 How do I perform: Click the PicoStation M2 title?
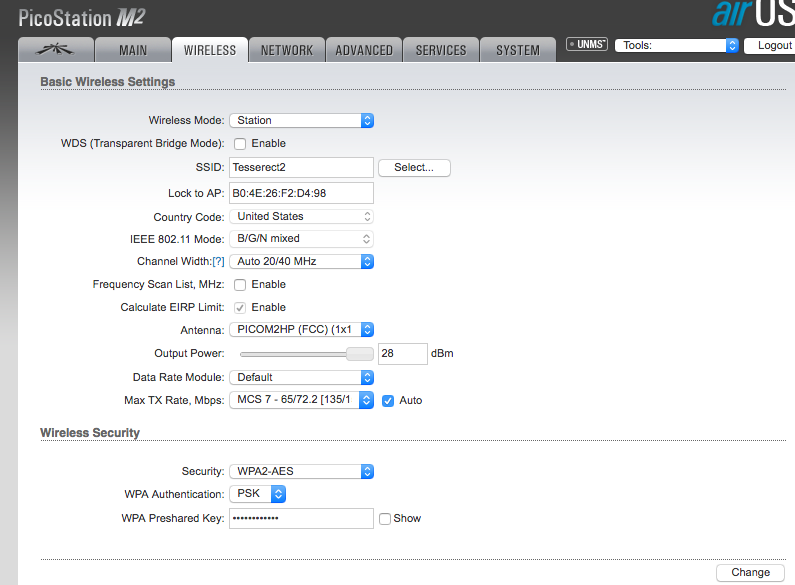click(82, 18)
